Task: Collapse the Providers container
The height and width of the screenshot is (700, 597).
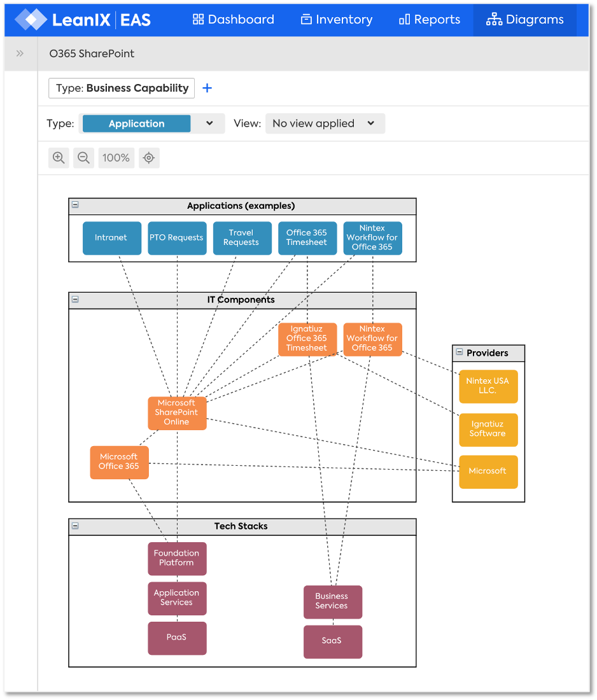Action: point(459,352)
